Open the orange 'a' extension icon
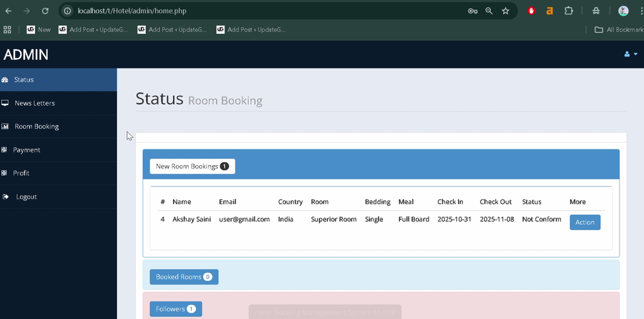This screenshot has height=319, width=644. (550, 11)
